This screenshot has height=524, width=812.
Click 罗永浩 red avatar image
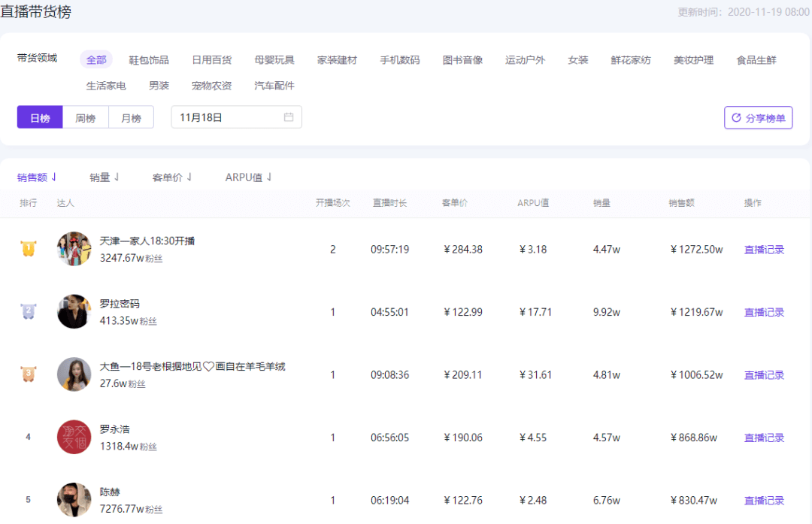(74, 437)
